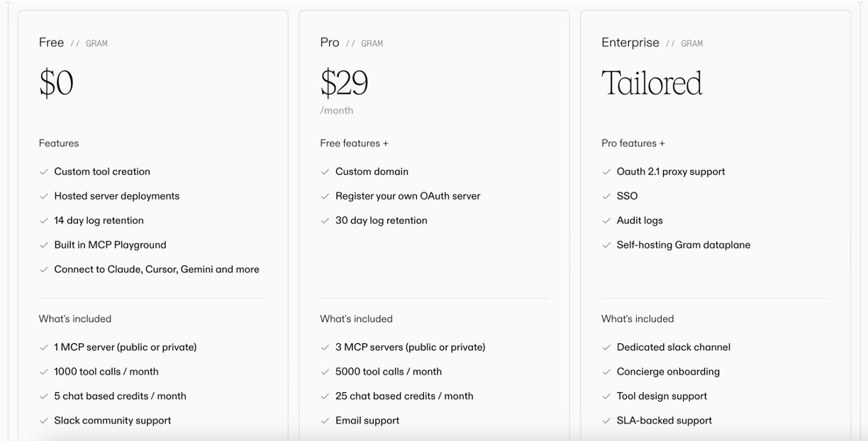This screenshot has height=441, width=868.
Task: Click the checkmark next to Email support
Action: coord(325,420)
